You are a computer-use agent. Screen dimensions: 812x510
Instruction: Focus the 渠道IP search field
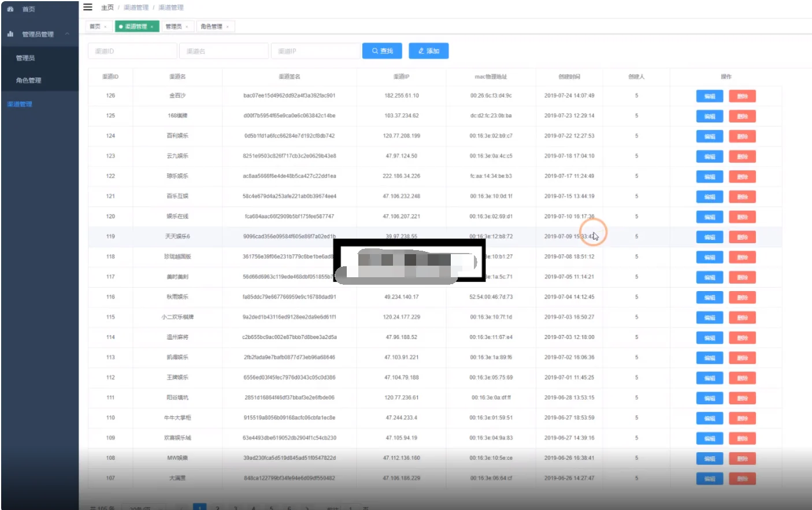(315, 51)
